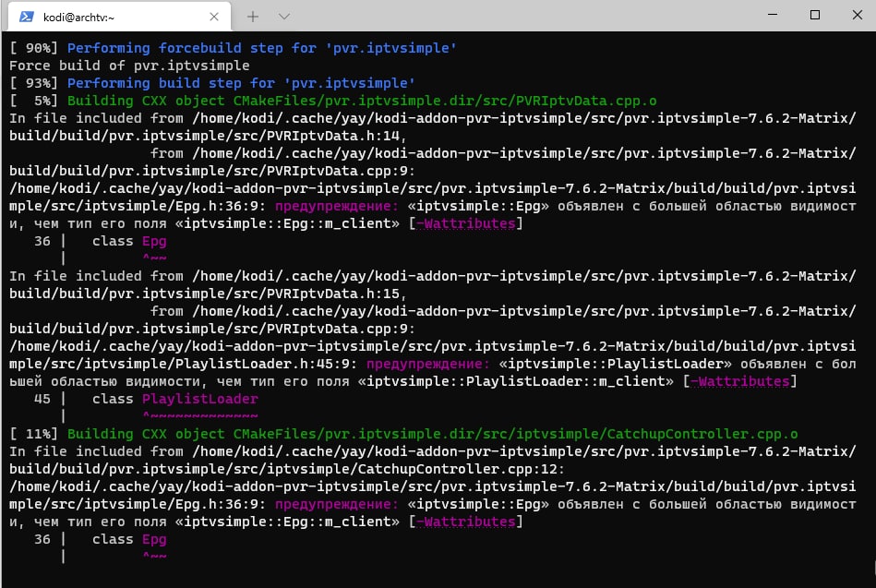This screenshot has width=876, height=588.
Task: Click 'Force build of pvr.iptvsimple' text
Action: (129, 66)
